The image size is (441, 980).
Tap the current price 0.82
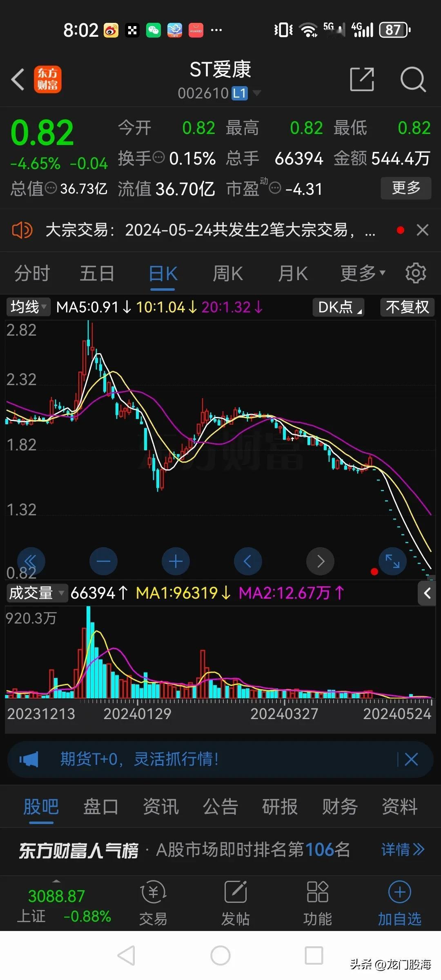point(42,133)
